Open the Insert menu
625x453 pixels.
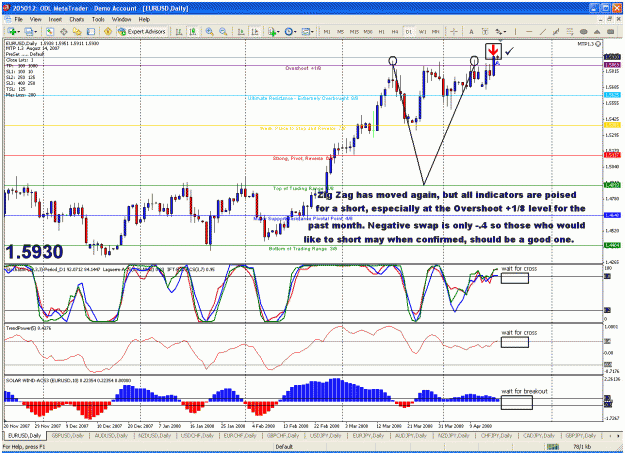(x=55, y=19)
